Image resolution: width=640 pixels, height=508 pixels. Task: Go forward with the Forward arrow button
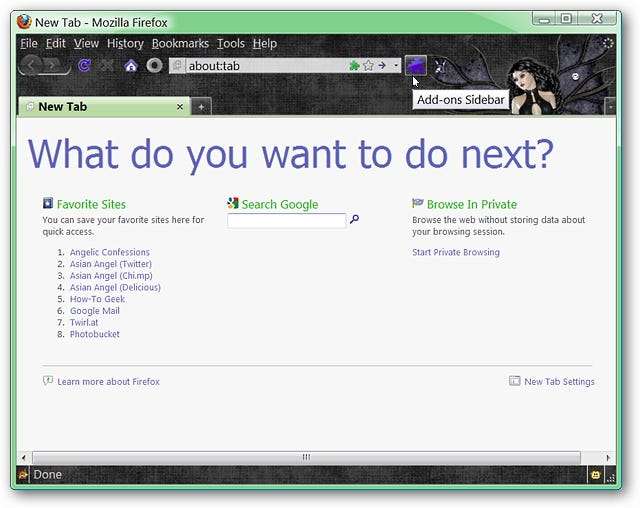tap(54, 65)
